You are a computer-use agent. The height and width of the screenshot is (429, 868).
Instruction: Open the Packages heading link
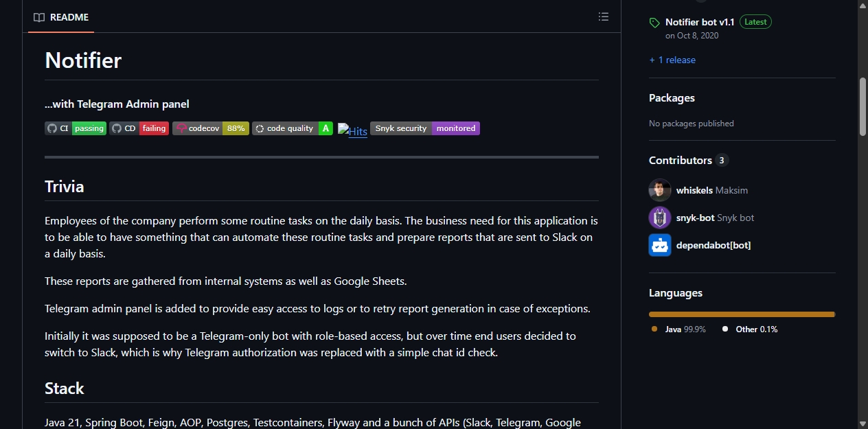(672, 98)
